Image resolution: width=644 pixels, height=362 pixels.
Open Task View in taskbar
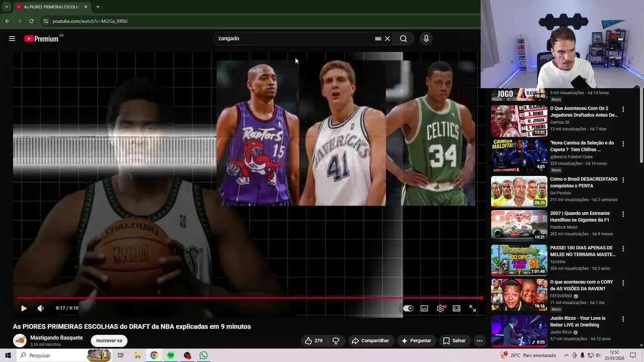(121, 355)
